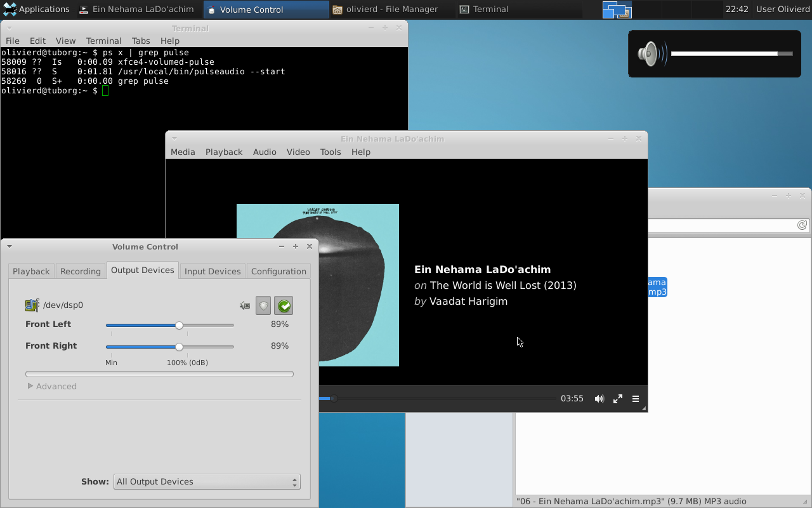The width and height of the screenshot is (812, 508).
Task: Click the Front Right 89% value
Action: click(280, 346)
